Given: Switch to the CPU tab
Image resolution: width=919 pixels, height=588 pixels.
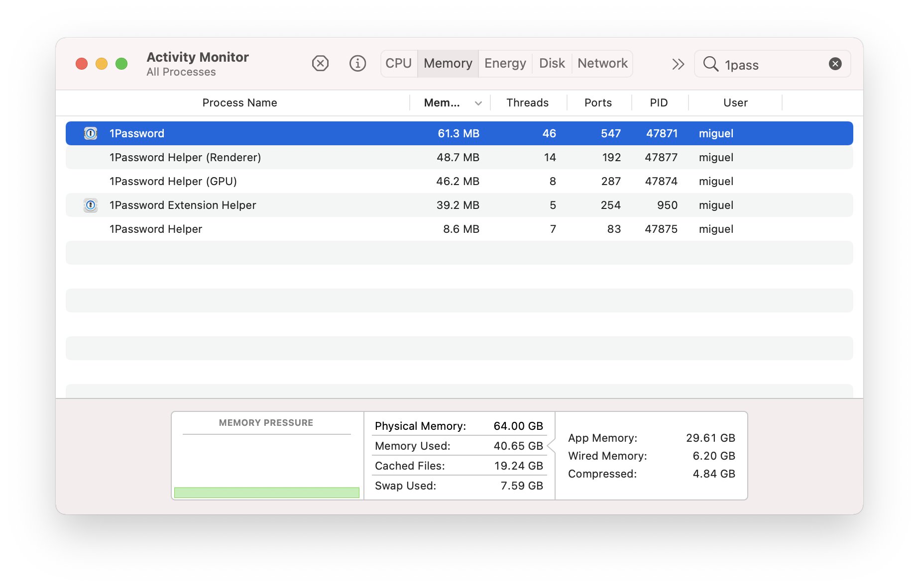Looking at the screenshot, I should tap(399, 64).
